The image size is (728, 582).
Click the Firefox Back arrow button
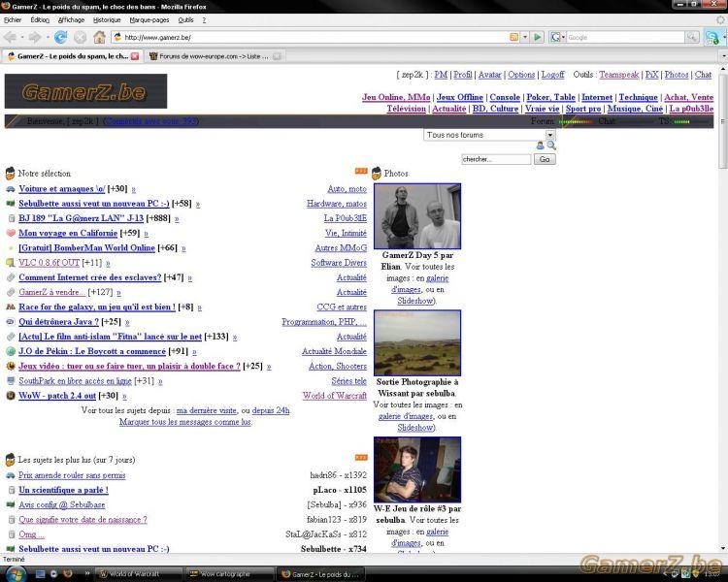10,37
